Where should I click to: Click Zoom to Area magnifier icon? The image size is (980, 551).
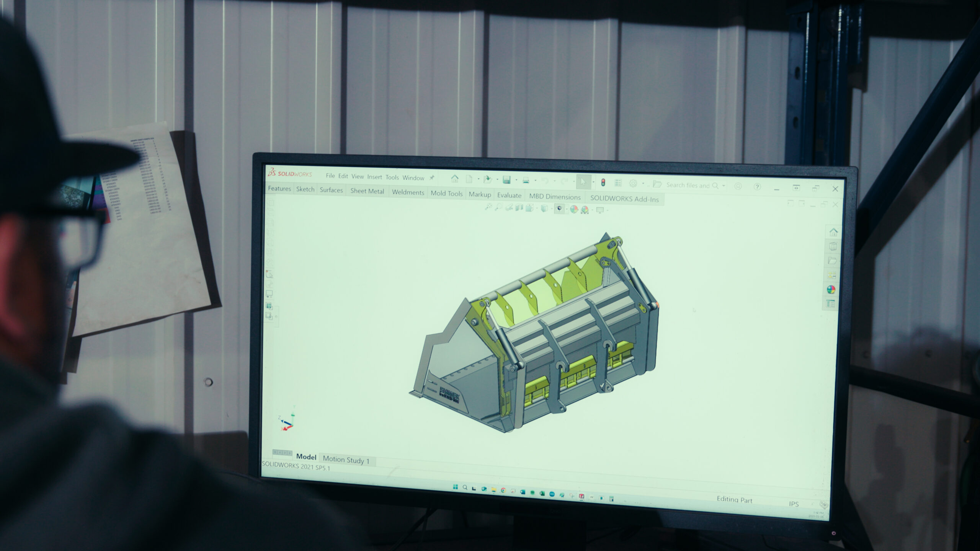498,207
